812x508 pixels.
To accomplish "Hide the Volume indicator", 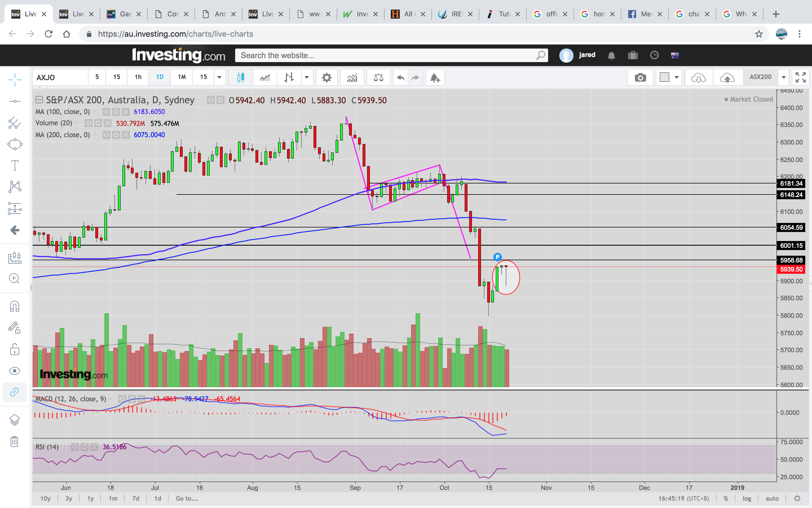I will [88, 123].
